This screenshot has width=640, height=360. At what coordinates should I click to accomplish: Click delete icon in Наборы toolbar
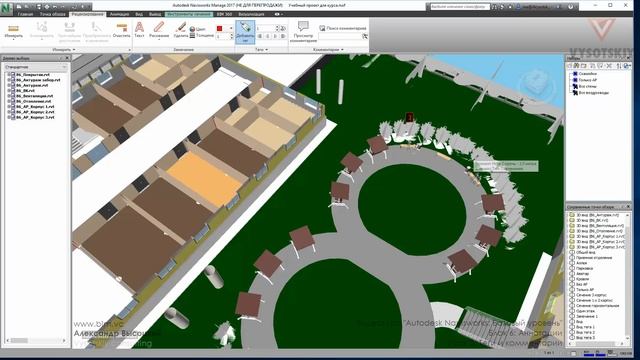pyautogui.click(x=609, y=66)
